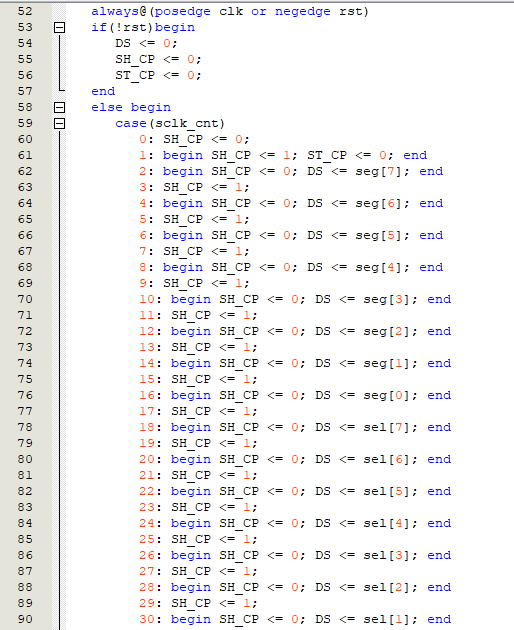514x630 pixels.
Task: Click seg[6] on case 4 line
Action: pos(378,203)
